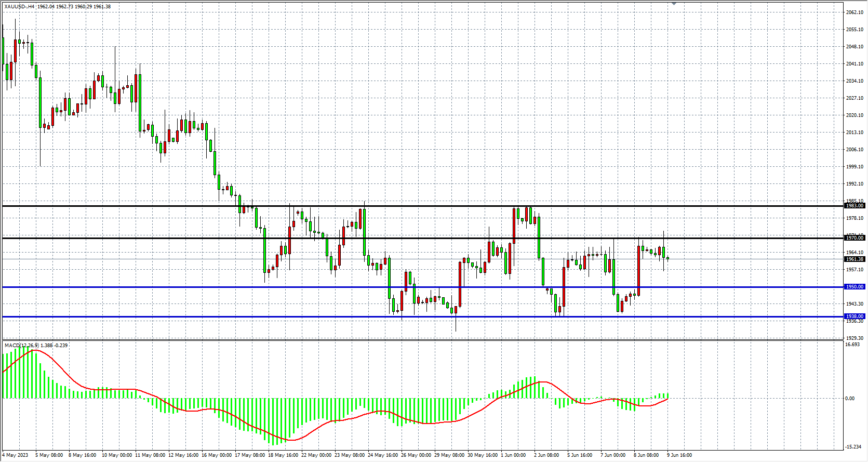The image size is (868, 462).
Task: Click the 1938.00 blue price level label
Action: point(854,316)
